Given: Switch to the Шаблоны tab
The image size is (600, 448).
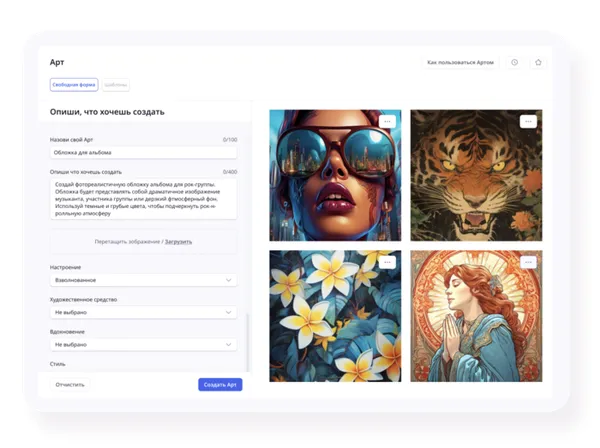Looking at the screenshot, I should coord(115,85).
